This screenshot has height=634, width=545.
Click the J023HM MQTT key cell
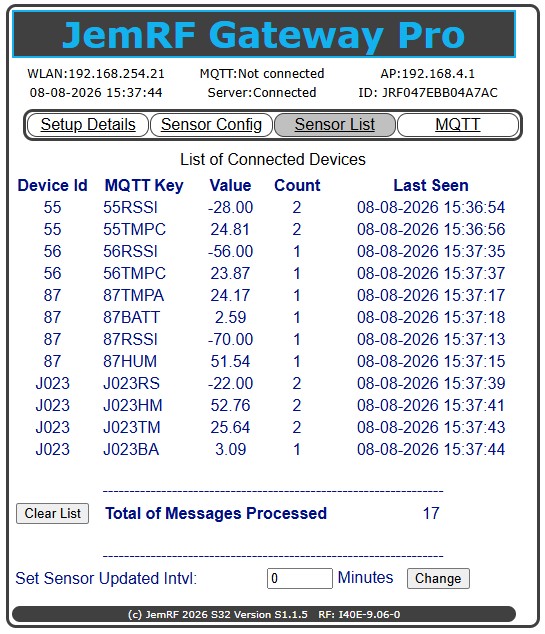[133, 405]
